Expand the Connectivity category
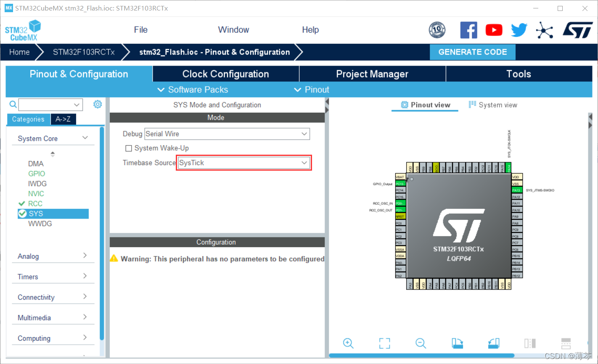Viewport: 598px width, 364px height. click(53, 297)
